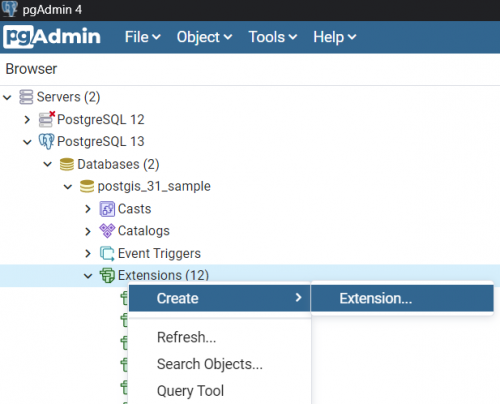Click the Extensions node icon
This screenshot has width=500, height=404.
coord(107,275)
